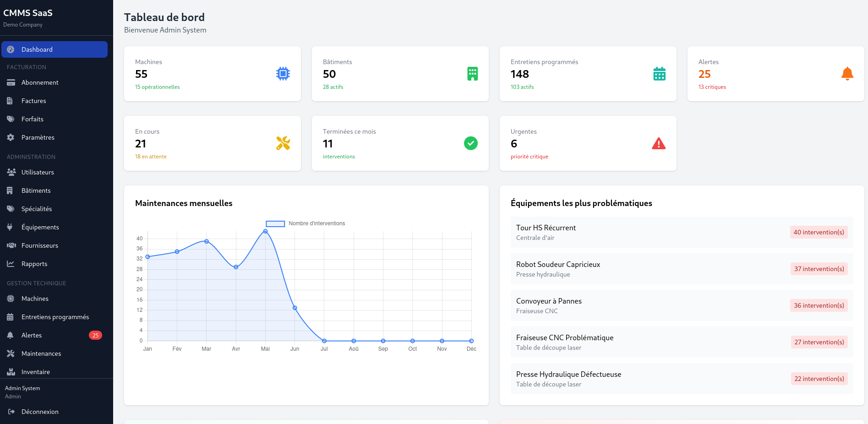The height and width of the screenshot is (424, 868).
Task: Click the blue microchip icon on Machines card
Action: click(x=283, y=74)
